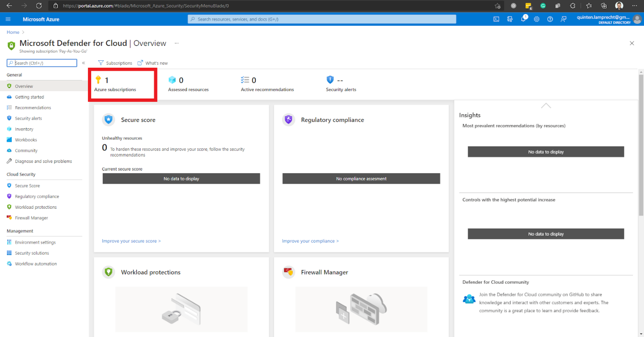This screenshot has height=337, width=644.
Task: Click the Security alerts summary tile
Action: coord(341,84)
